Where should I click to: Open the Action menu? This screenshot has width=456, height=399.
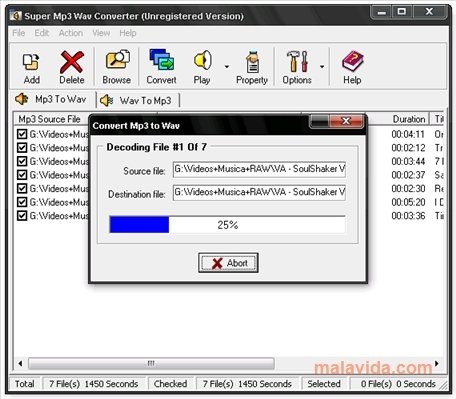[71, 33]
